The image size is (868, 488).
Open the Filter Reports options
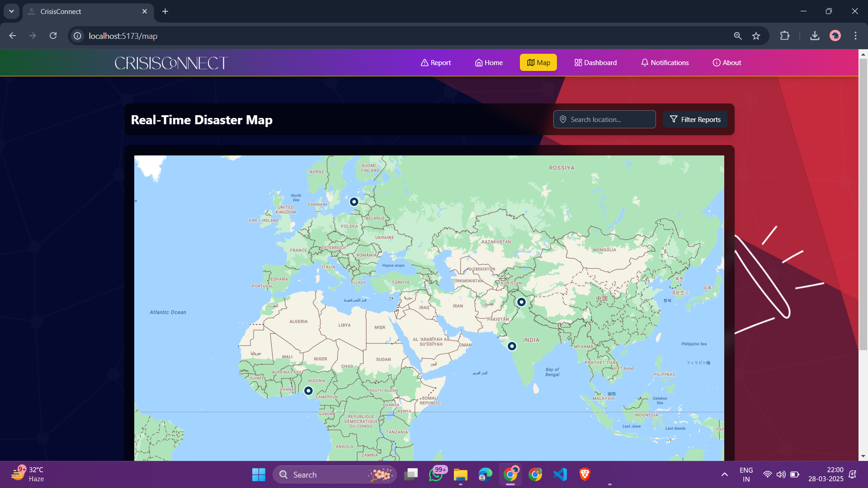coord(695,120)
